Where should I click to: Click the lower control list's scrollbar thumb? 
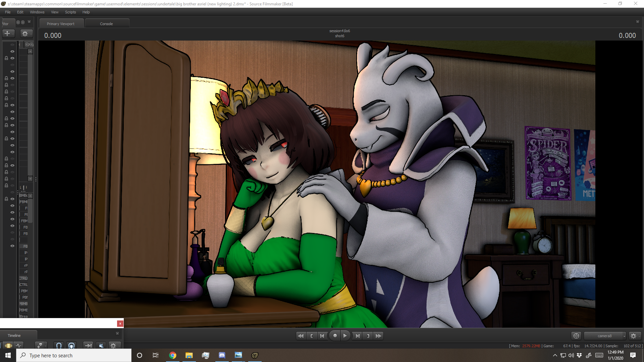[30, 210]
